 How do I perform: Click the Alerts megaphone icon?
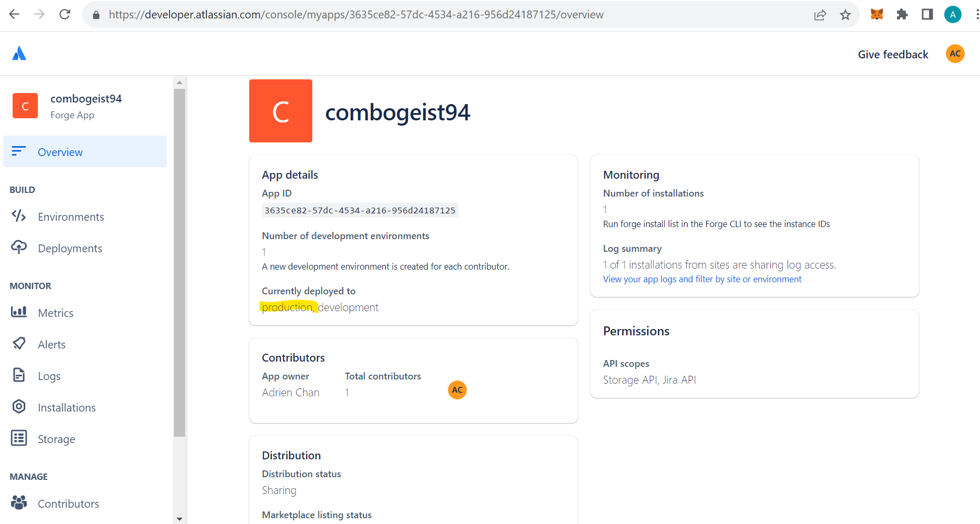[x=19, y=344]
